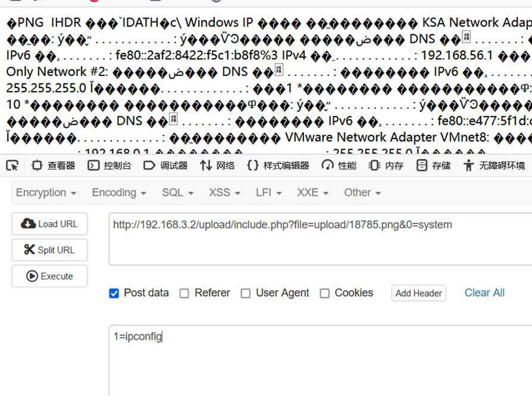Click the fe80::2af2:8422:f5c1:b8f8%3 IPv6 address

196,55
